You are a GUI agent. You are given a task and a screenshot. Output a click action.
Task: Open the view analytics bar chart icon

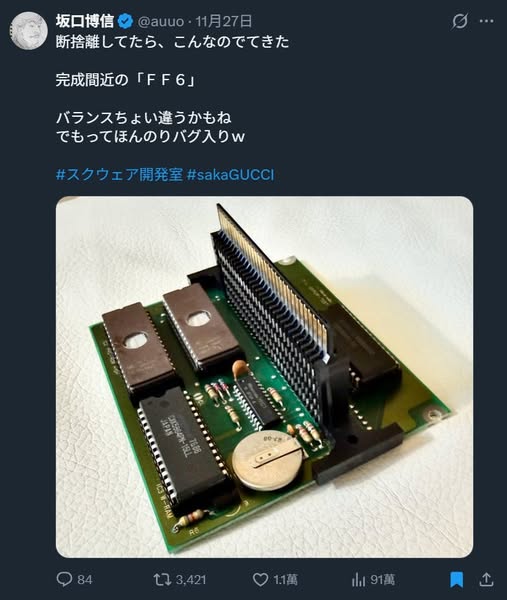[358, 579]
